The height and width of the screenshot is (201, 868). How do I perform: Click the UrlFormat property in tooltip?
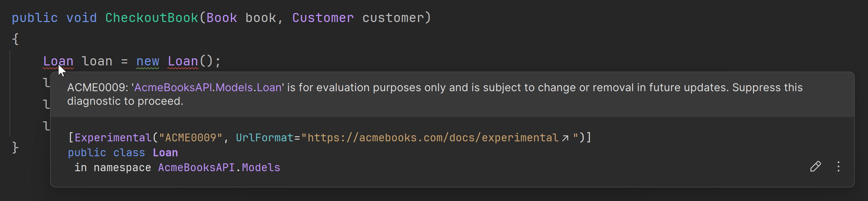point(264,138)
